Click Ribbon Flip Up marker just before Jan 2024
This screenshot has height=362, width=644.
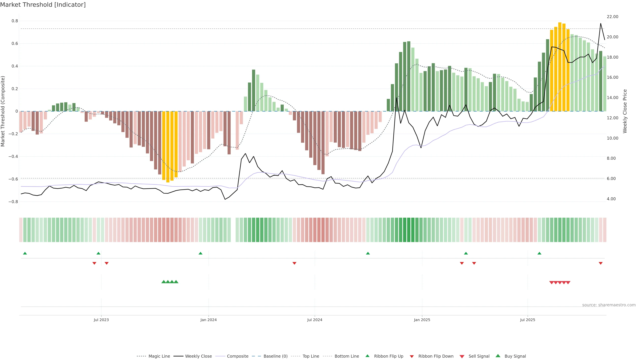(200, 253)
